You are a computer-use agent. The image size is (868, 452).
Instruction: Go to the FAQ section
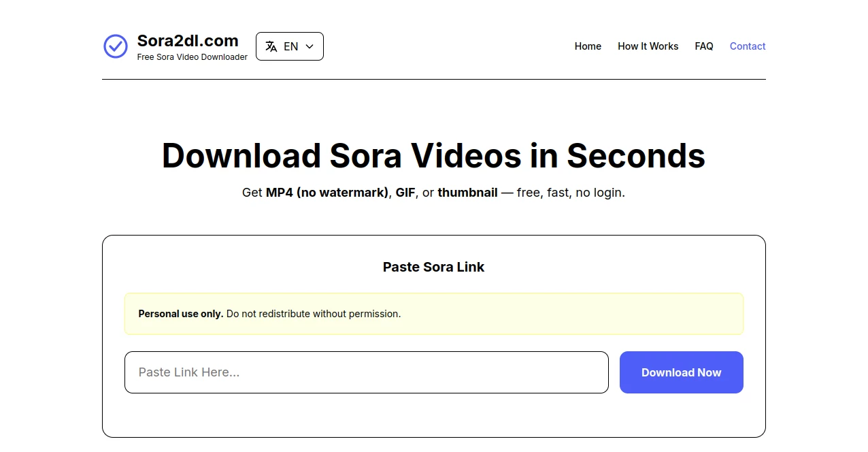click(704, 46)
